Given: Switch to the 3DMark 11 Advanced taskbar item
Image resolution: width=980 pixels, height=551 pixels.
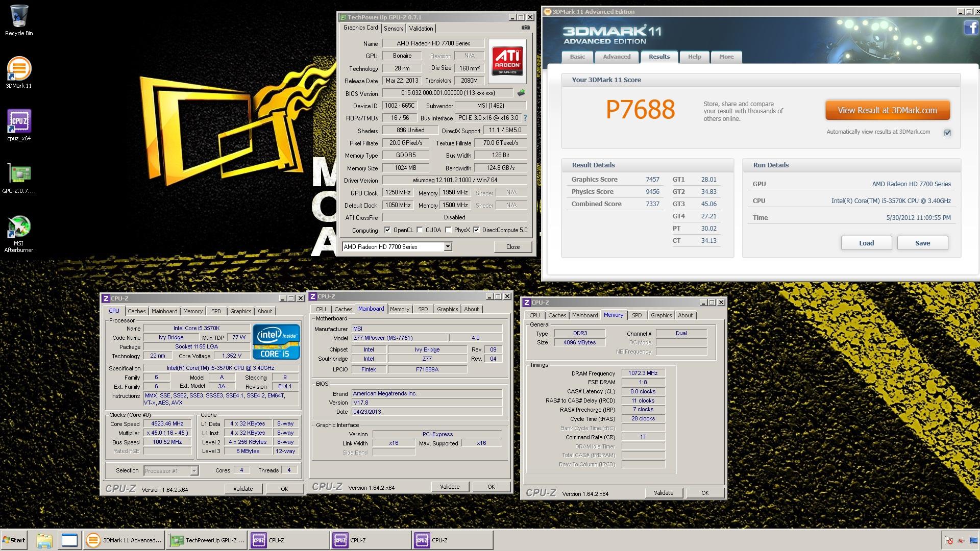Looking at the screenshot, I should (x=124, y=540).
